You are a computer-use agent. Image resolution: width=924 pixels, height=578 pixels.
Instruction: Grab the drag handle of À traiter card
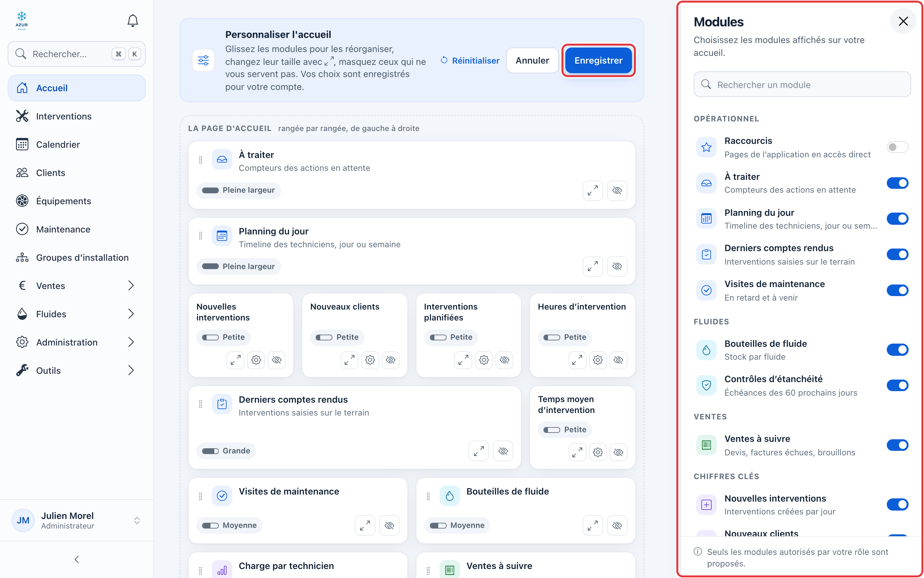pos(201,160)
